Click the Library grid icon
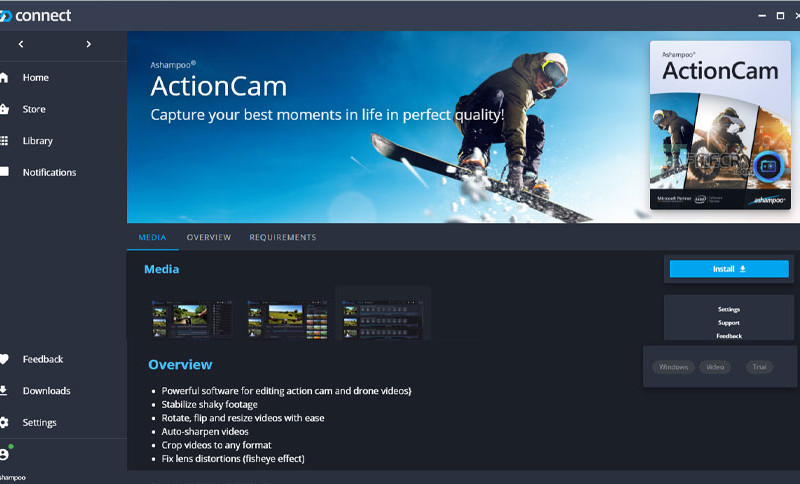 (x=4, y=141)
